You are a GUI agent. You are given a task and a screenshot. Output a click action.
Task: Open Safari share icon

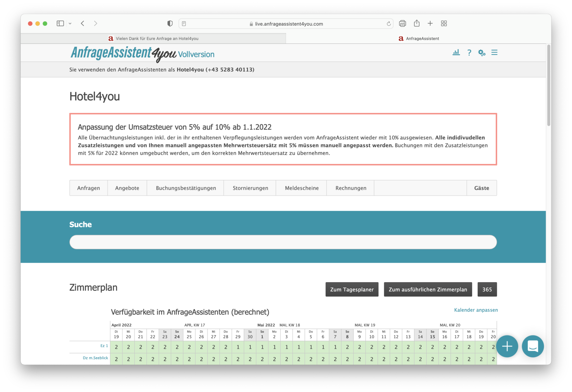click(x=417, y=23)
